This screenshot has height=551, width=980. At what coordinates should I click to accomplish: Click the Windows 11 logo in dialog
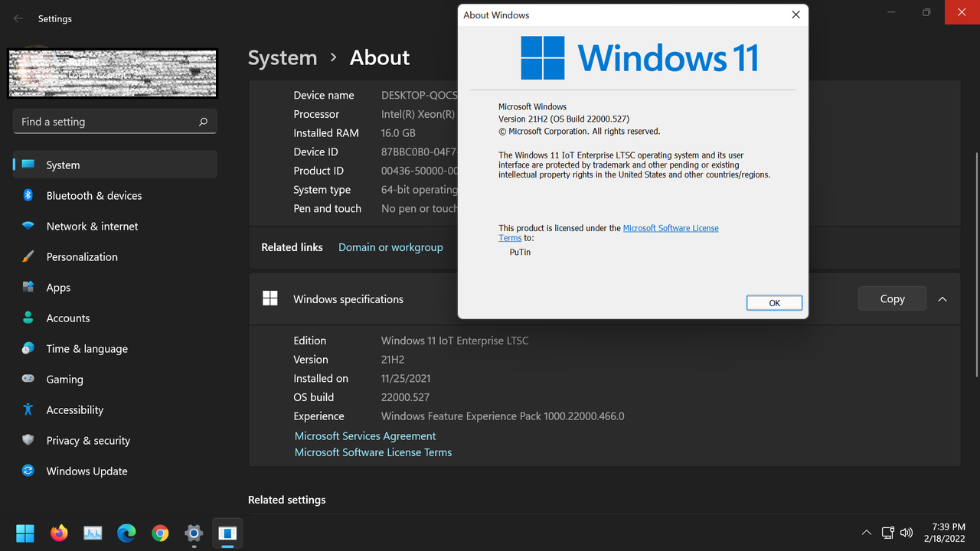[x=639, y=58]
